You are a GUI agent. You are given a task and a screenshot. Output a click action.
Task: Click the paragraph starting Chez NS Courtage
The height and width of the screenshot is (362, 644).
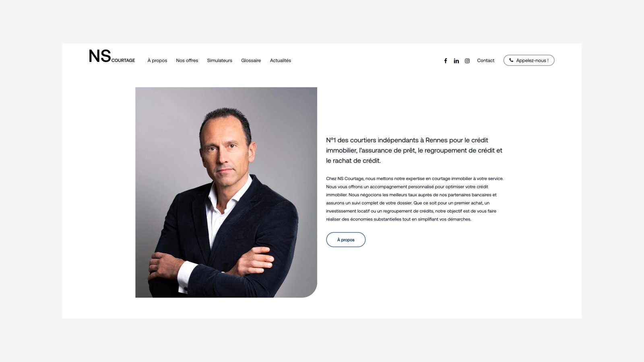[415, 199]
